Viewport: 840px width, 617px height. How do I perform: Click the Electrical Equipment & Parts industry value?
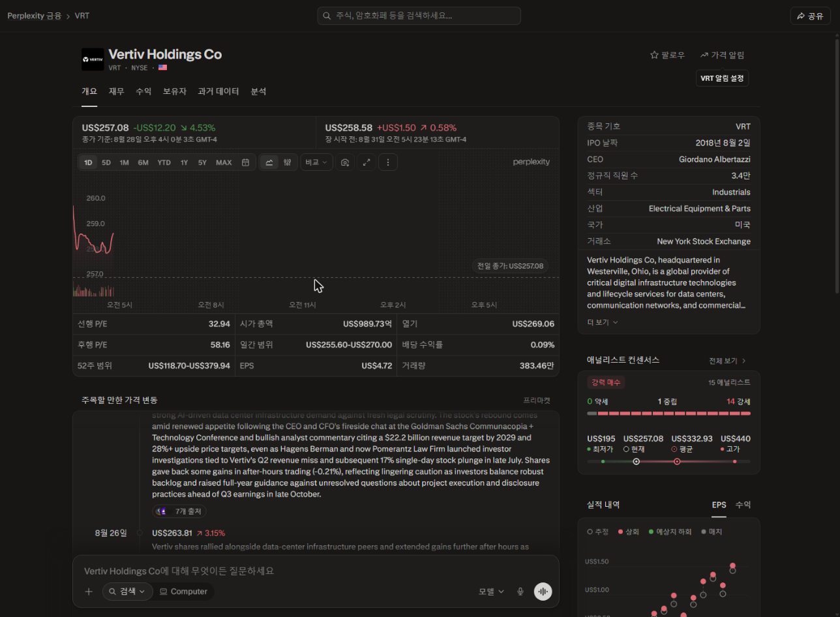700,209
